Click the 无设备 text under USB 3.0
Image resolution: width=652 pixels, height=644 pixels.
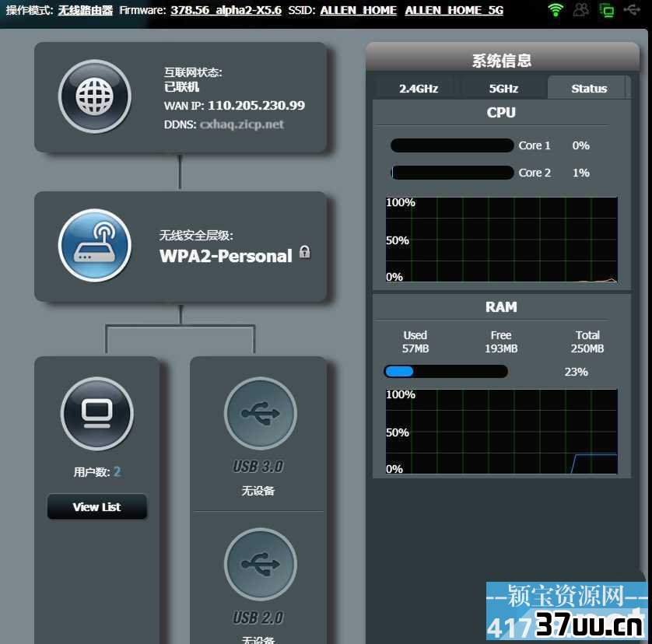coord(258,491)
